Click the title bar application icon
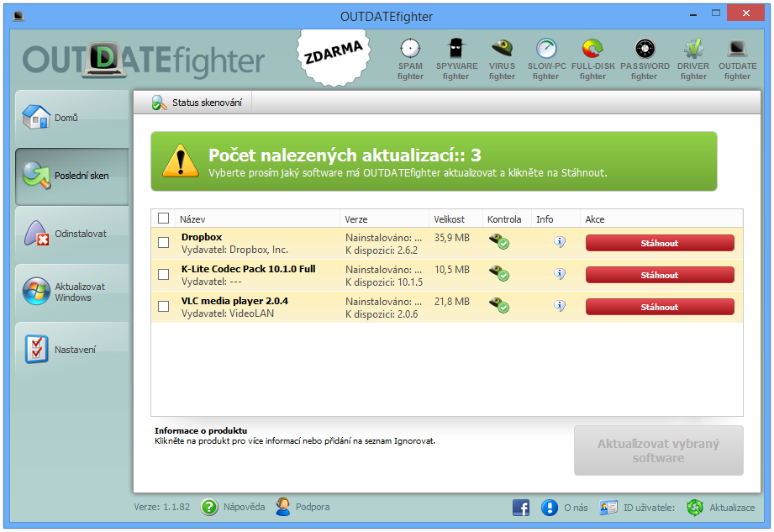 pyautogui.click(x=18, y=16)
